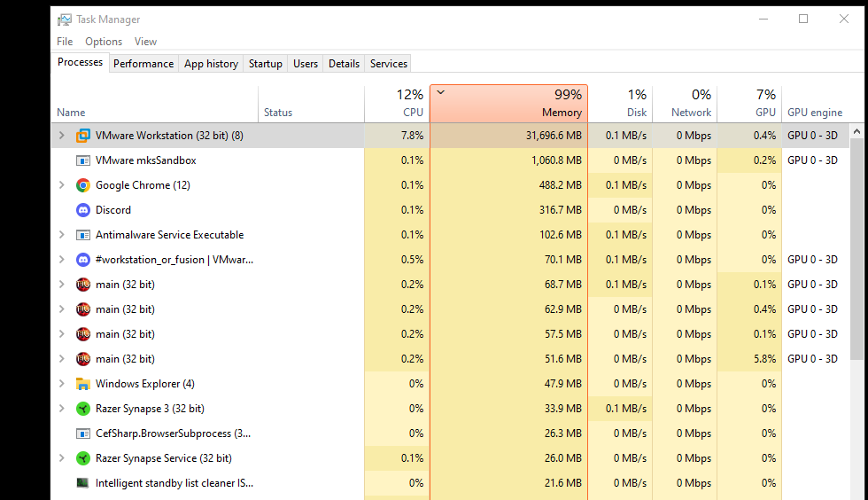Select the 70.1 MB memory cell
This screenshot has height=500, width=868.
508,260
